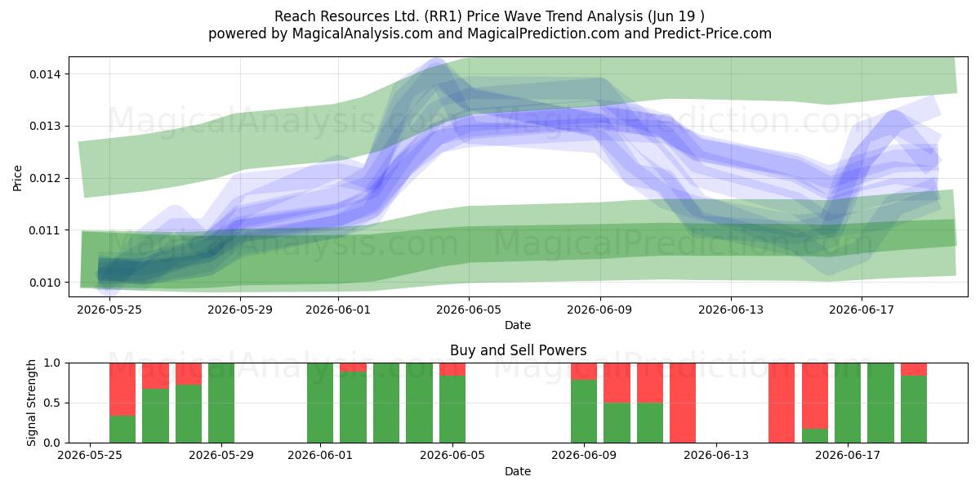Click the 1.0 signal strength tick label
The image size is (980, 490).
(52, 363)
